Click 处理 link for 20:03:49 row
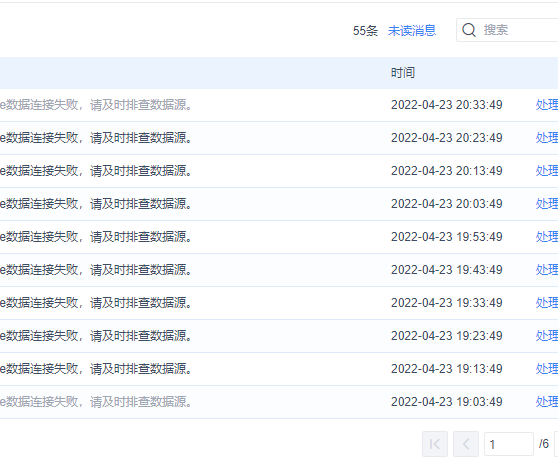Screen dimensions: 558x470 click(x=547, y=204)
